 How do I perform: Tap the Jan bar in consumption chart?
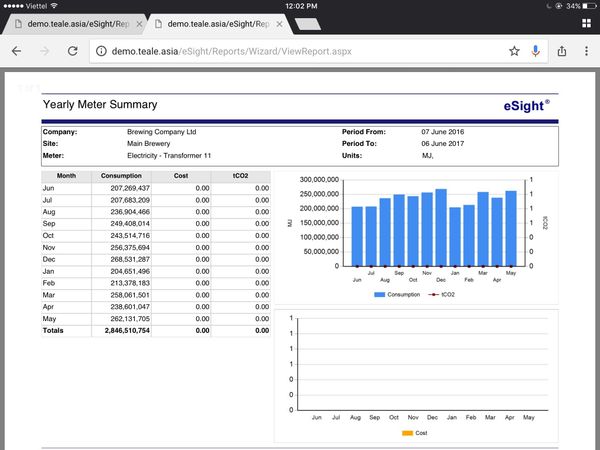[455, 237]
